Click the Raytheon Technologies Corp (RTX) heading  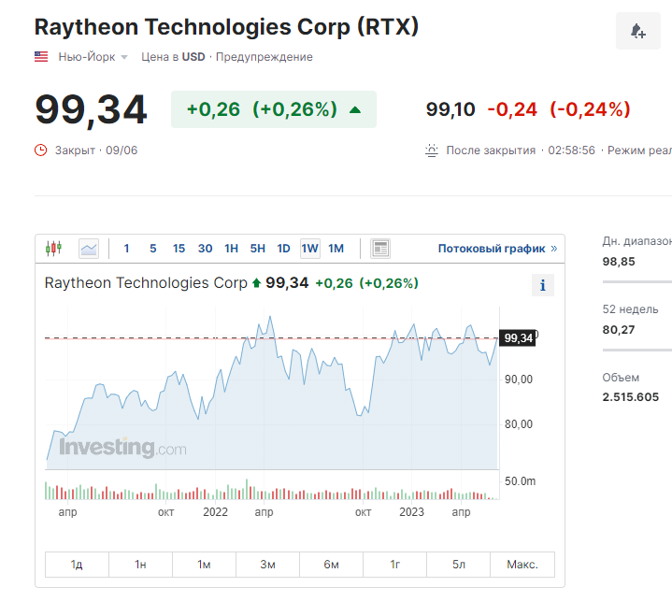226,27
